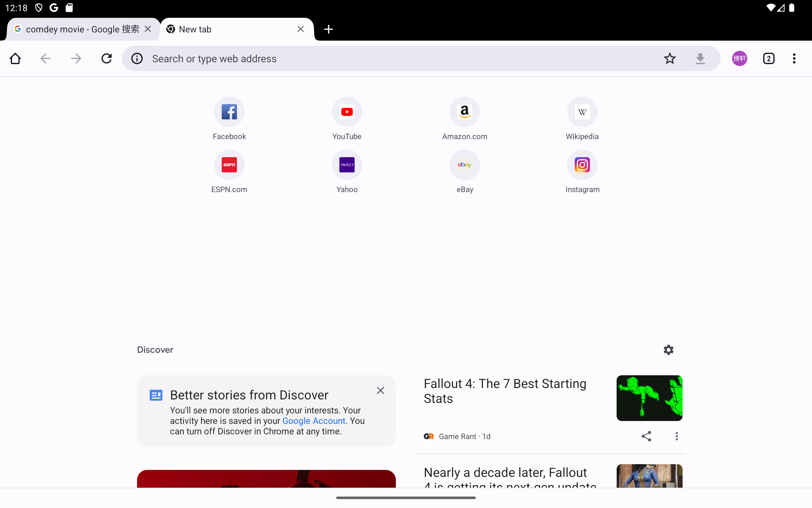The height and width of the screenshot is (508, 812).
Task: Dismiss the Better stories from Discover card
Action: pos(380,391)
